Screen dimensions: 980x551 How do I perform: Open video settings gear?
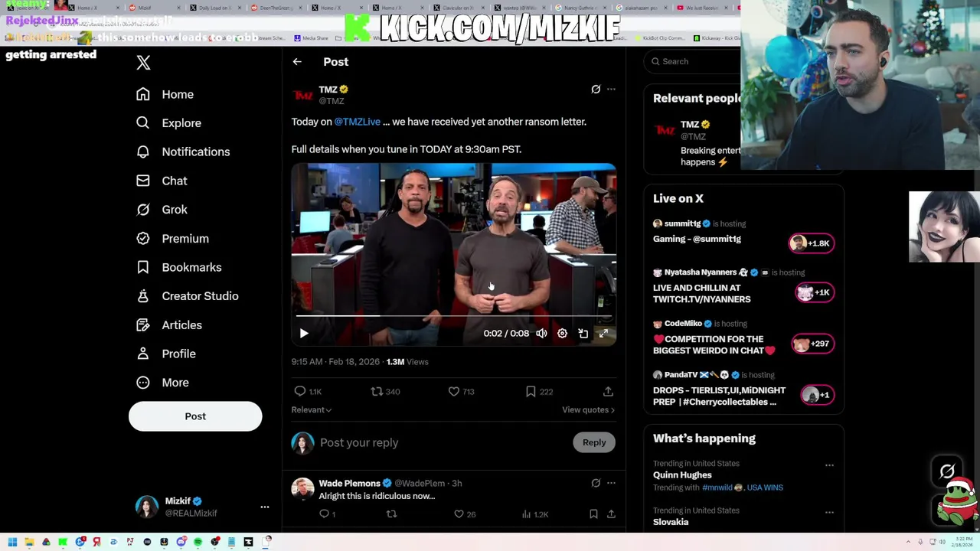pos(562,334)
